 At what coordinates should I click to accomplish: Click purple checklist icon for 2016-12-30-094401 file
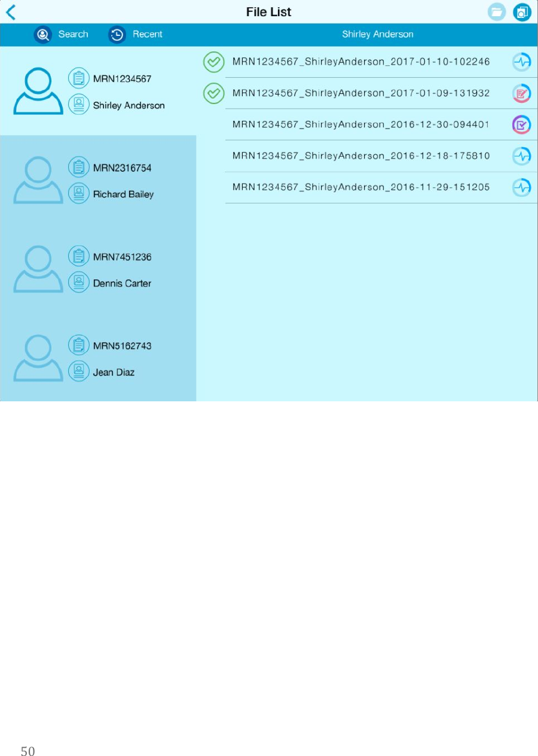522,124
